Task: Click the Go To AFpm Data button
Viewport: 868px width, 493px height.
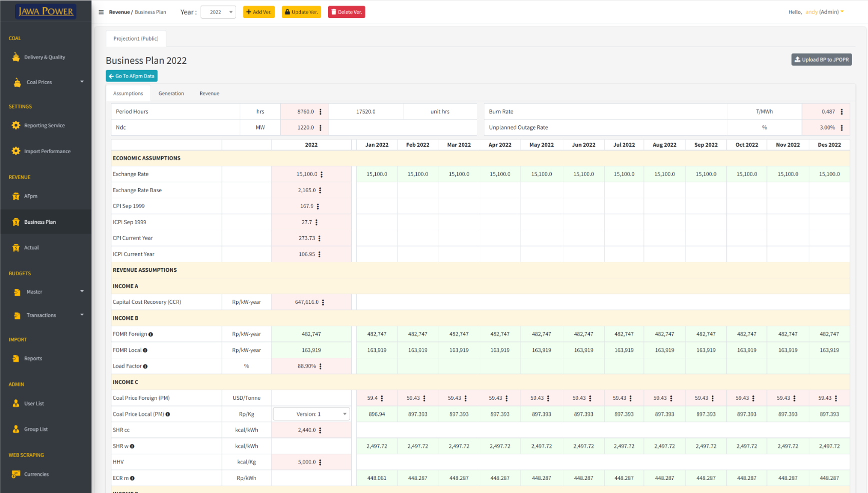Action: click(132, 76)
